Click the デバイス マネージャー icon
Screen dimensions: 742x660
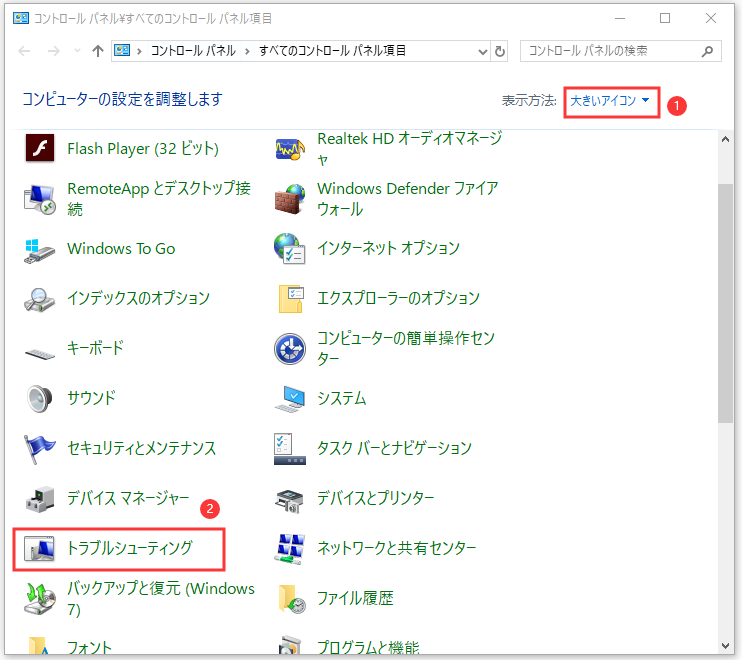(x=38, y=498)
